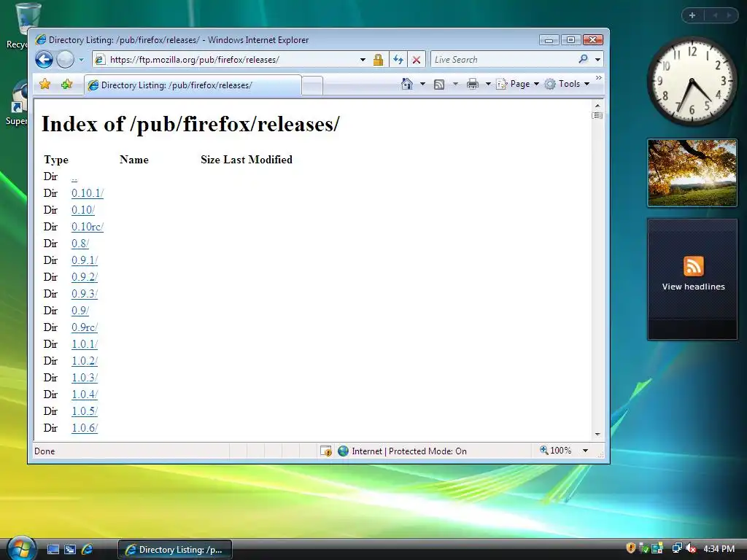Open the 0.9rc/ directory link
The image size is (747, 560).
tap(85, 327)
